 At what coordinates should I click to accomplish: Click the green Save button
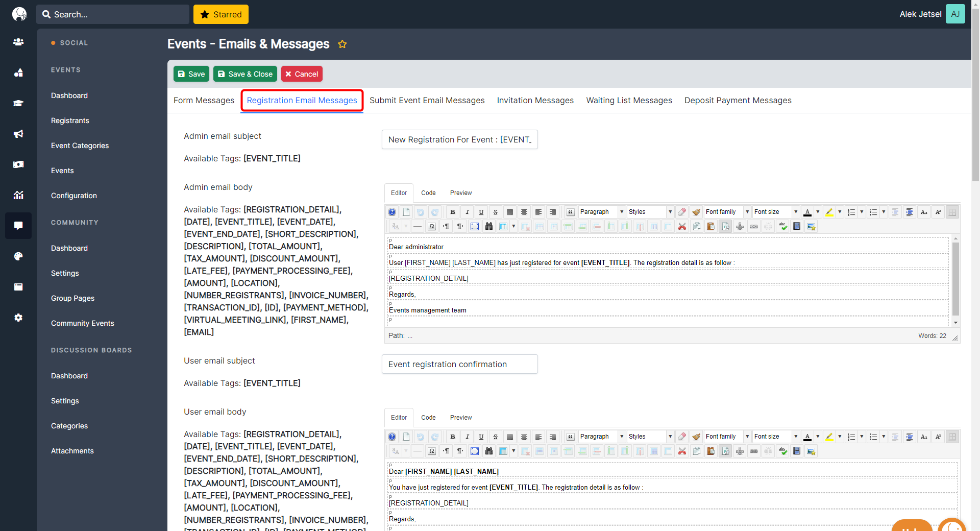(191, 74)
